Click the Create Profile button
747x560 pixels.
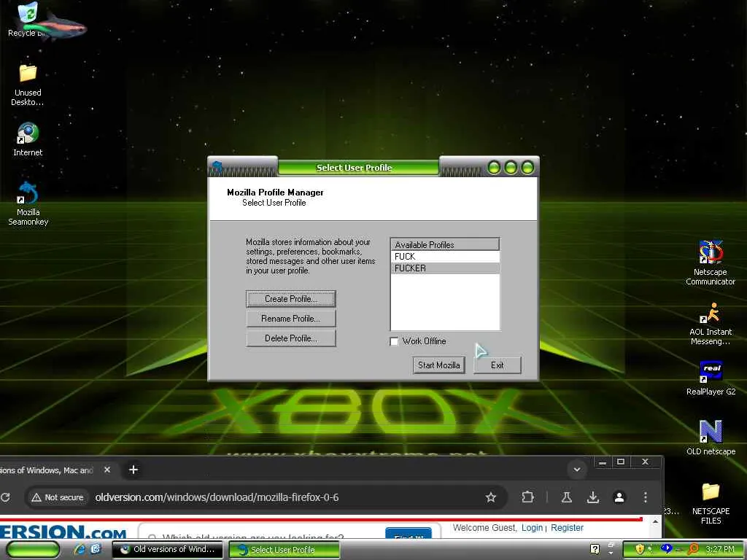click(290, 299)
